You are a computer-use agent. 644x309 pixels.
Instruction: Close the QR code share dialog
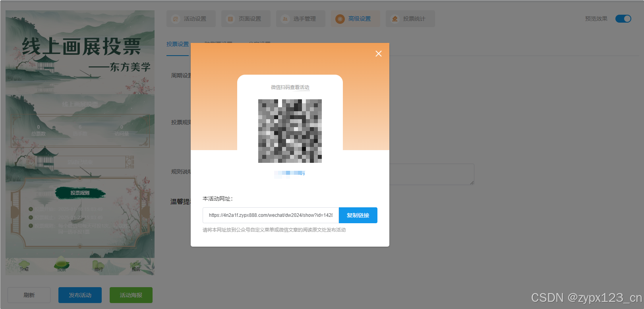pos(379,54)
